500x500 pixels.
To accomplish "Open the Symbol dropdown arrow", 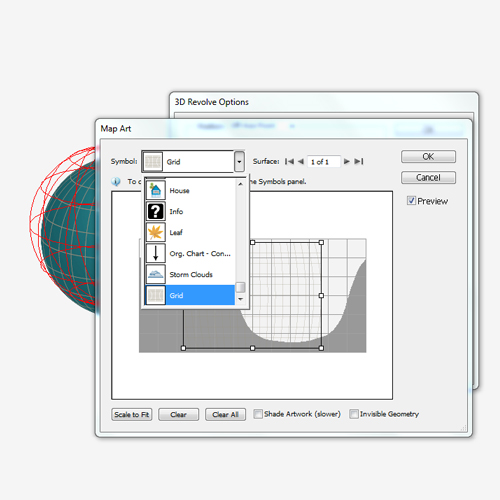I will (x=239, y=162).
